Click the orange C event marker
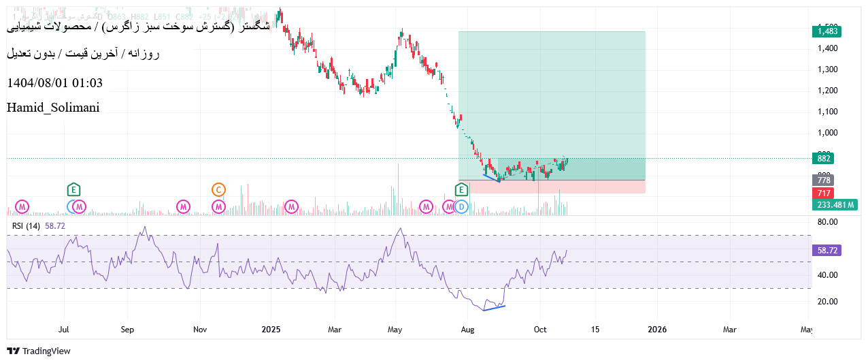This screenshot has height=363, width=868. [x=218, y=189]
